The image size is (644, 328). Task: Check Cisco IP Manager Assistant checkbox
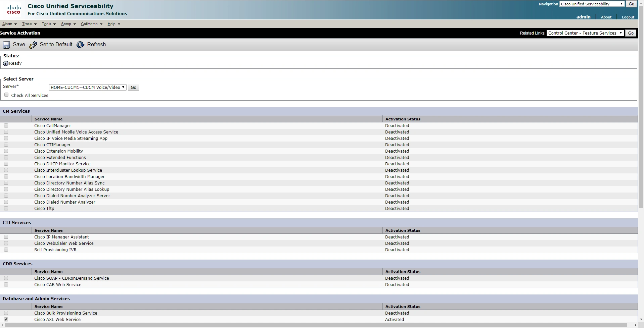click(x=6, y=237)
